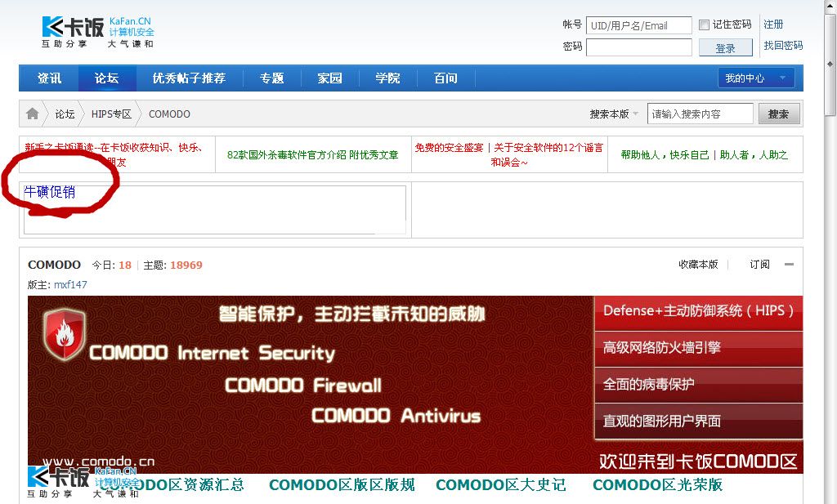Click the 全面的病毒保护 banner panel

pyautogui.click(x=698, y=385)
